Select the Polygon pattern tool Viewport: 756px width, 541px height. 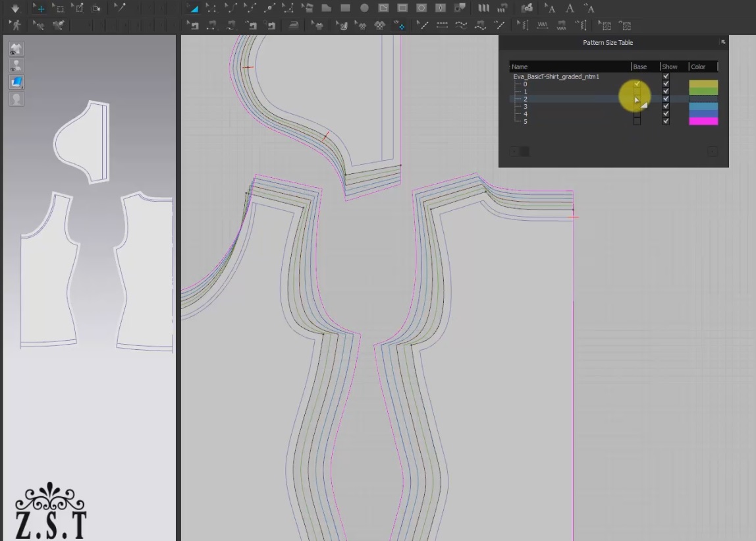[327, 8]
